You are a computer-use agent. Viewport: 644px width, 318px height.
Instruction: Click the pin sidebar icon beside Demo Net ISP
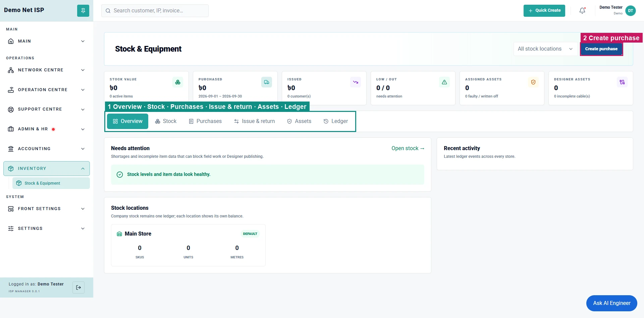point(83,10)
